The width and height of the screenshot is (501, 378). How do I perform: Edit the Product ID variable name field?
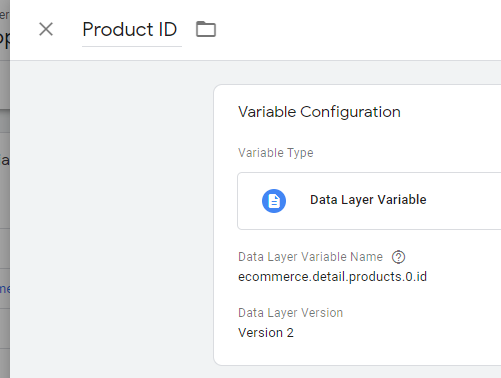click(x=132, y=30)
